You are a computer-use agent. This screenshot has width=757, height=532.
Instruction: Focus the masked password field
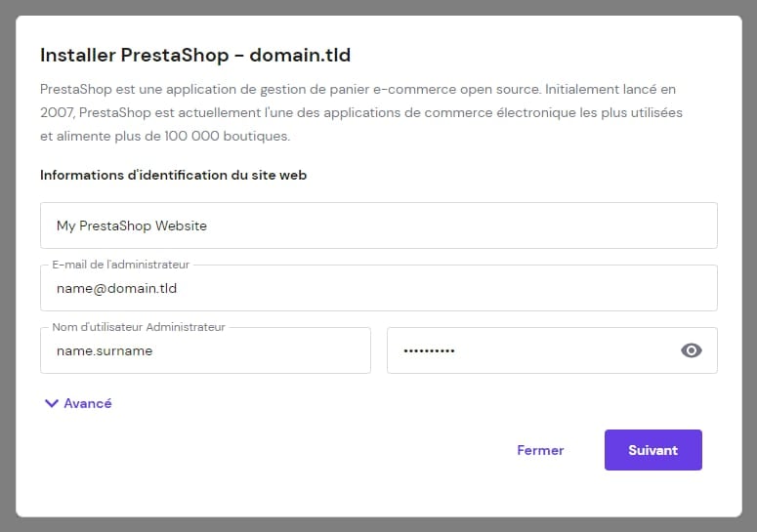527,350
